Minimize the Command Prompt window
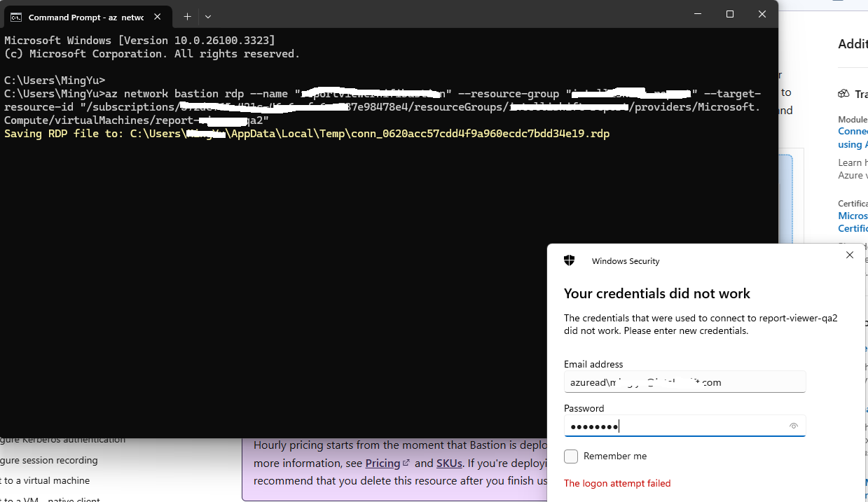The width and height of the screenshot is (868, 502). click(x=697, y=14)
